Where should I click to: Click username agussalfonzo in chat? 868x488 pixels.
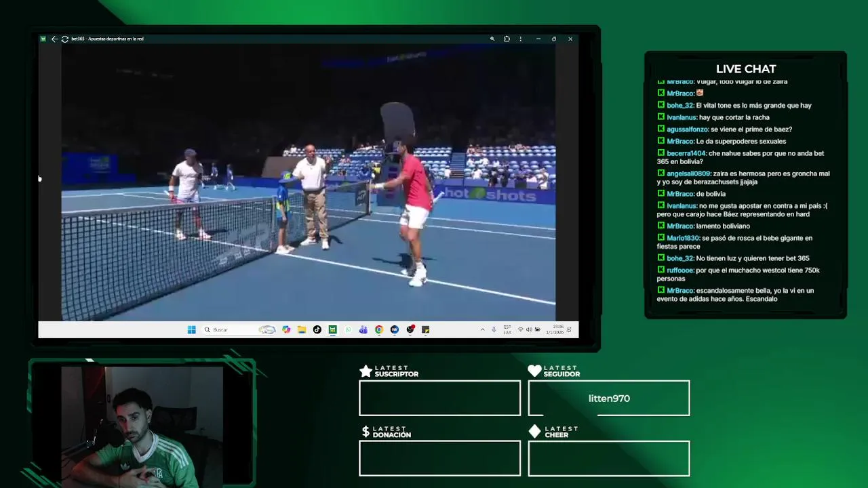688,129
